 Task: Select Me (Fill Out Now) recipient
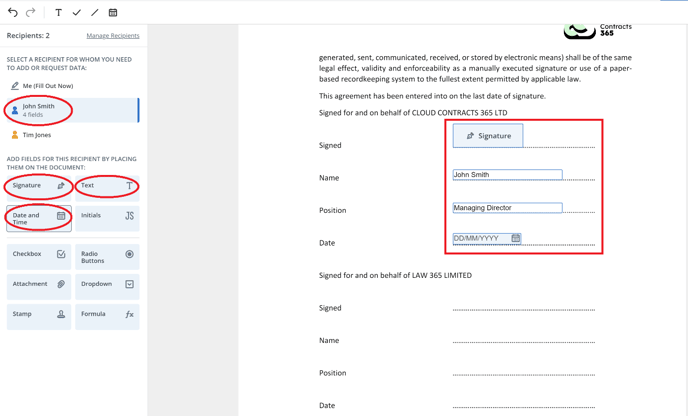[73, 86]
